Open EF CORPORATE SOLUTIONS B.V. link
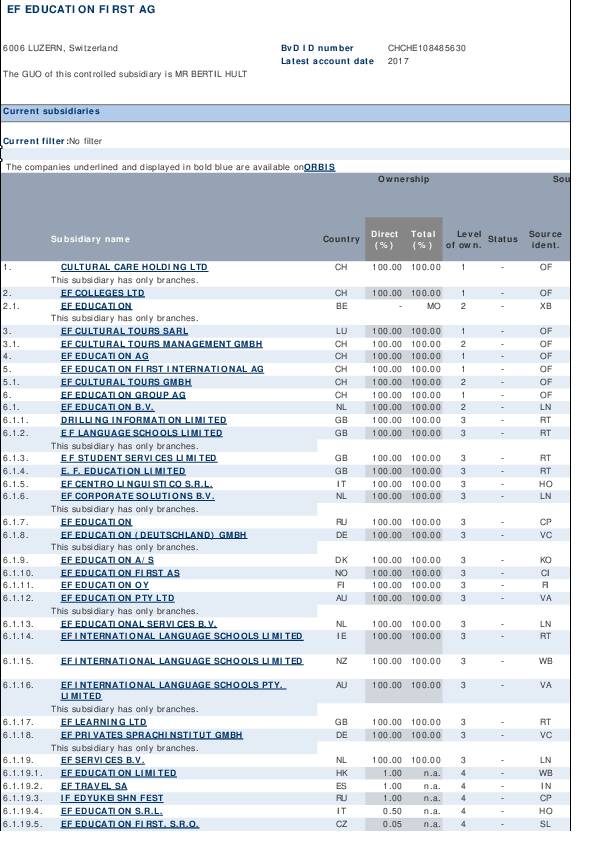595x842 pixels. [137, 496]
